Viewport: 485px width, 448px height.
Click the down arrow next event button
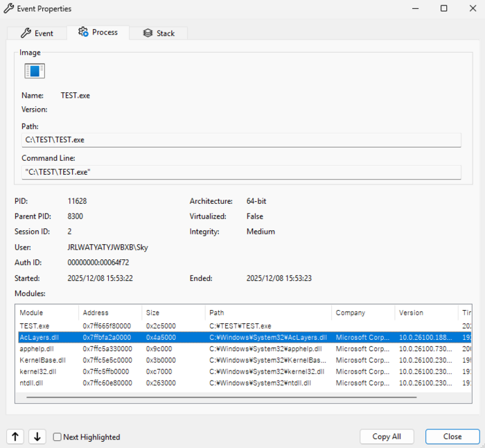click(37, 436)
